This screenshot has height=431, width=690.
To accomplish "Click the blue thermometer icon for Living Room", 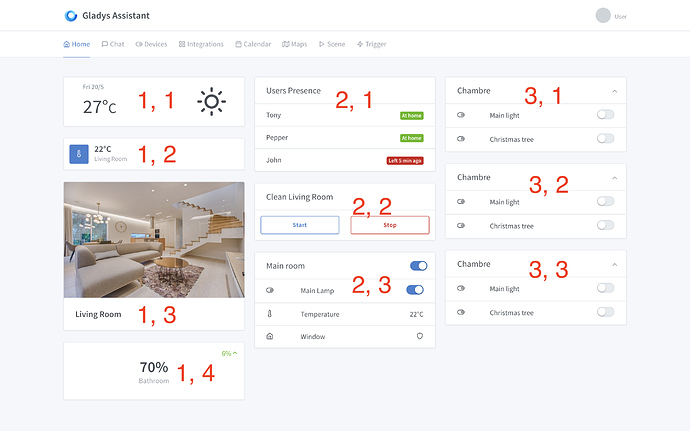I will (x=79, y=154).
